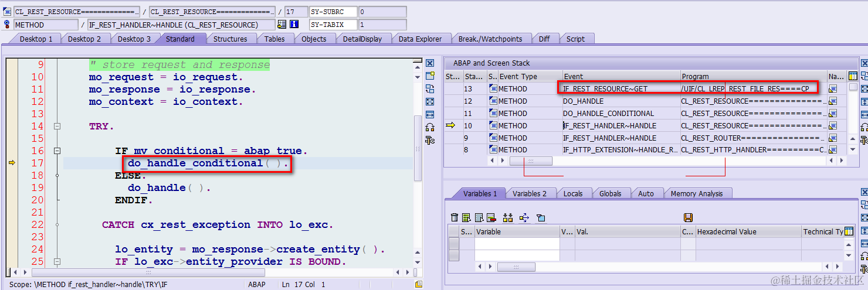
Task: Add a new tool beside source code
Action: (x=430, y=76)
